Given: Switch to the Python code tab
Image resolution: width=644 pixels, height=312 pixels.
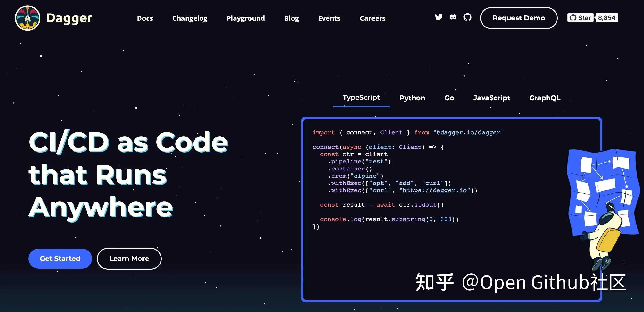Looking at the screenshot, I should coord(412,98).
